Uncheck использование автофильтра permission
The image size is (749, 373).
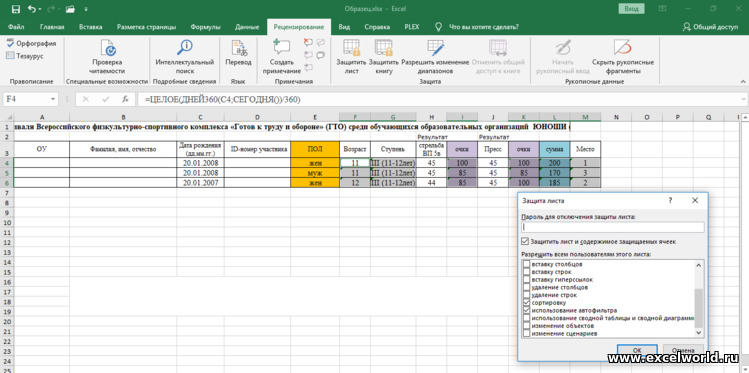click(526, 310)
